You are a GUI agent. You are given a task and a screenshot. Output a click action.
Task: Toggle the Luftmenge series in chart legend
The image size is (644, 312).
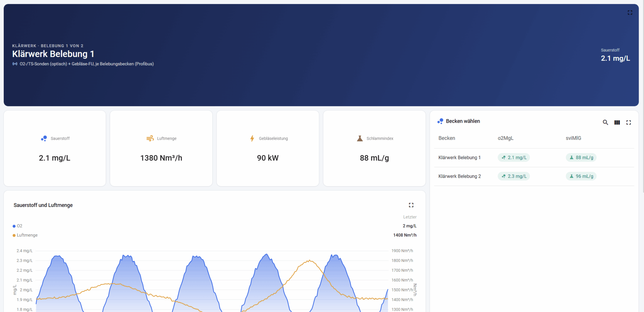tap(25, 235)
